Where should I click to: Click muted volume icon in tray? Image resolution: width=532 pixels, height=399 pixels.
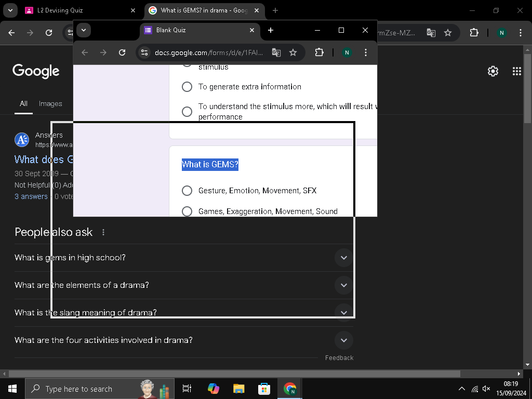tap(486, 389)
